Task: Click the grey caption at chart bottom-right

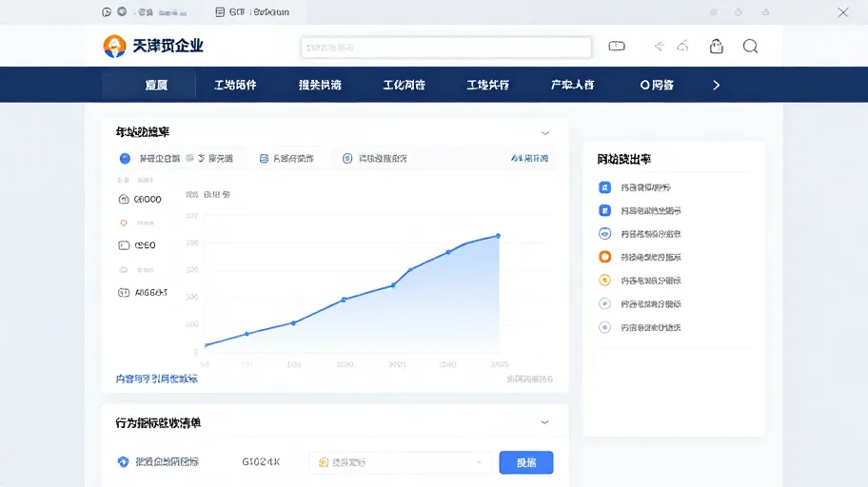Action: [530, 380]
